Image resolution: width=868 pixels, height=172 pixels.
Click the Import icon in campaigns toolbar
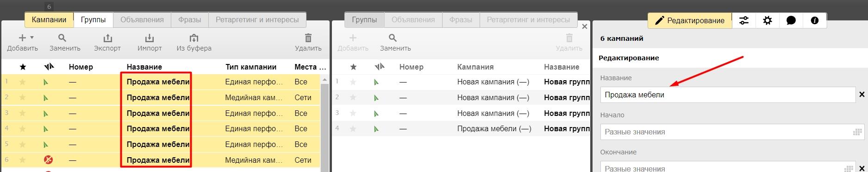(x=150, y=38)
